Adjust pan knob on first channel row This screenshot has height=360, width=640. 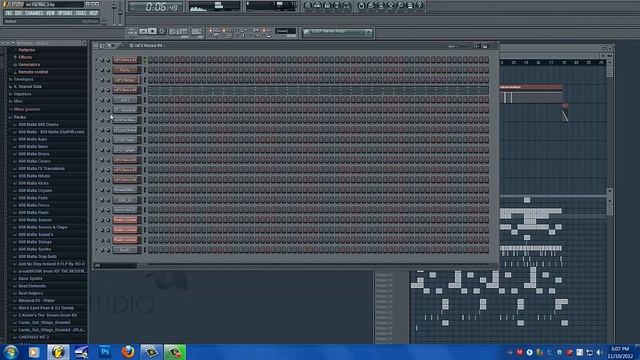click(x=102, y=60)
